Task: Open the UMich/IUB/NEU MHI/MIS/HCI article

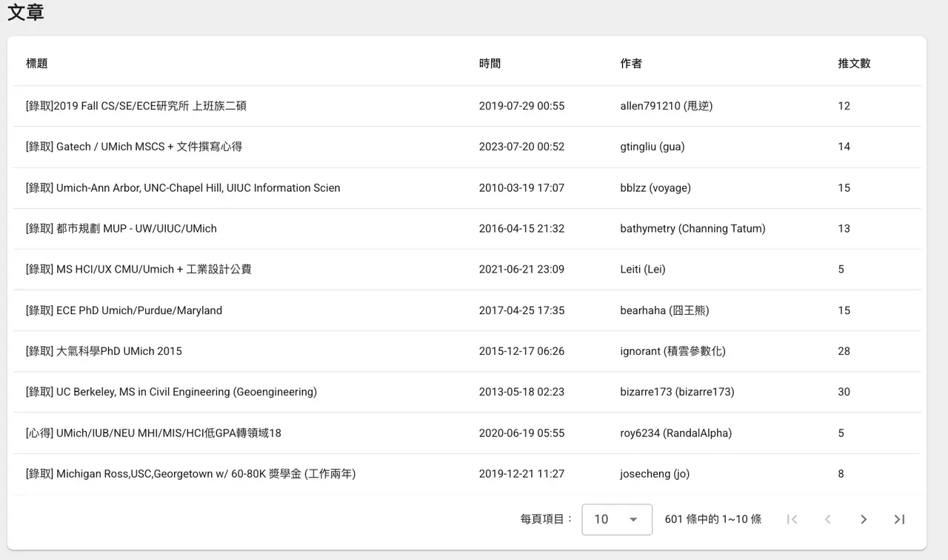Action: click(x=153, y=433)
